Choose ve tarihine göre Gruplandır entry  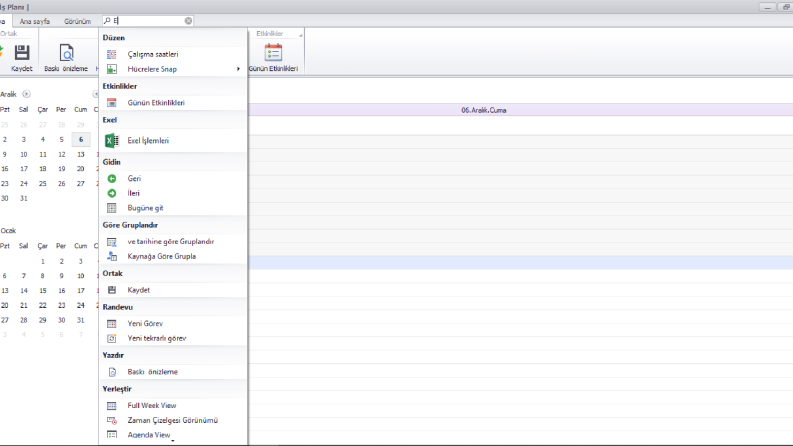[172, 242]
